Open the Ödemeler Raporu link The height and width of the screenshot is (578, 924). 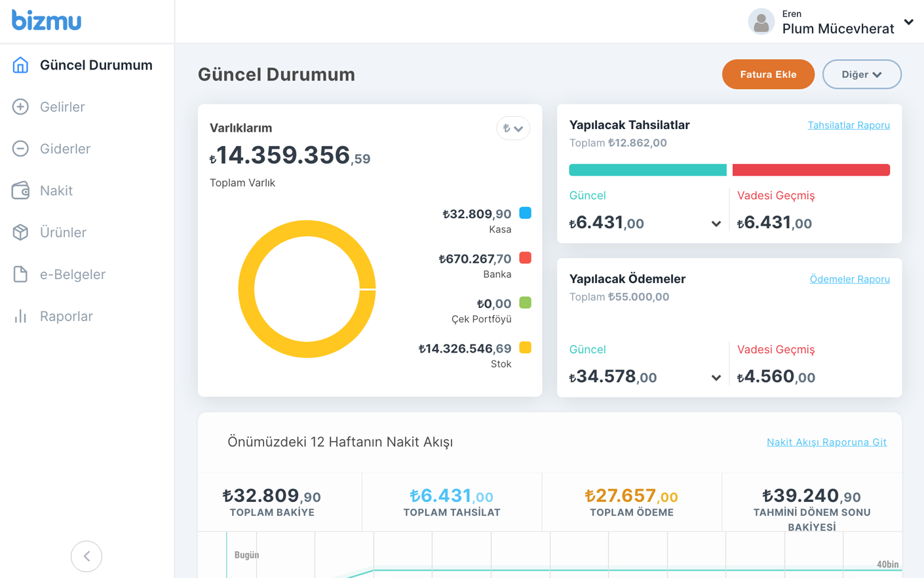click(x=849, y=279)
